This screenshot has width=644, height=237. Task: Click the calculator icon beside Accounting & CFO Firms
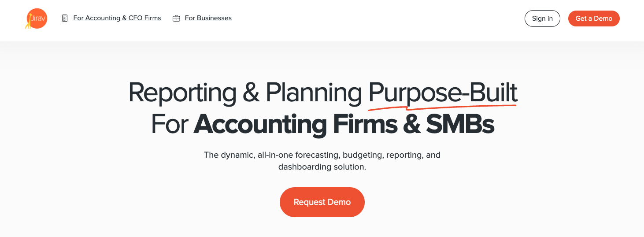point(65,19)
